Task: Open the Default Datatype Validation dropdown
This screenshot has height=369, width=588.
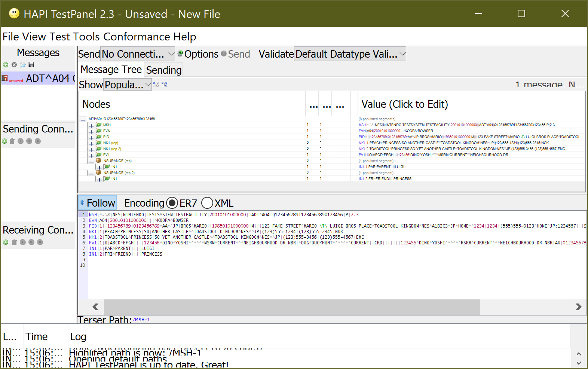Action: [350, 54]
